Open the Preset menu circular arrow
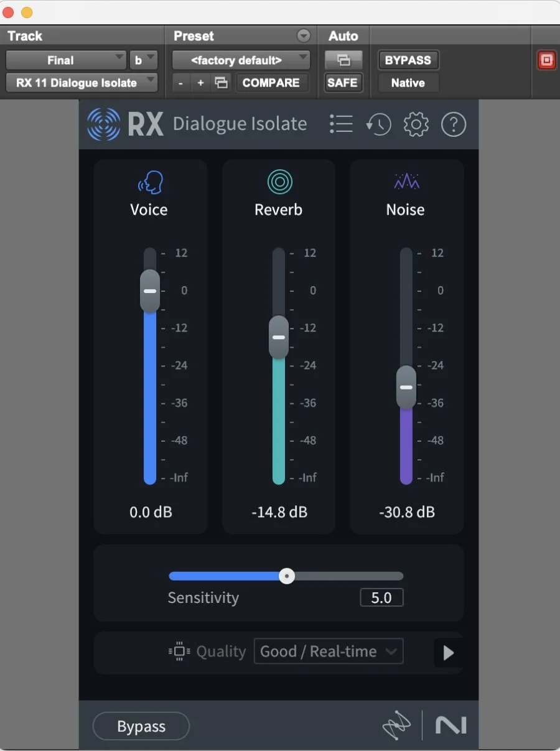Image resolution: width=560 pixels, height=751 pixels. click(304, 35)
